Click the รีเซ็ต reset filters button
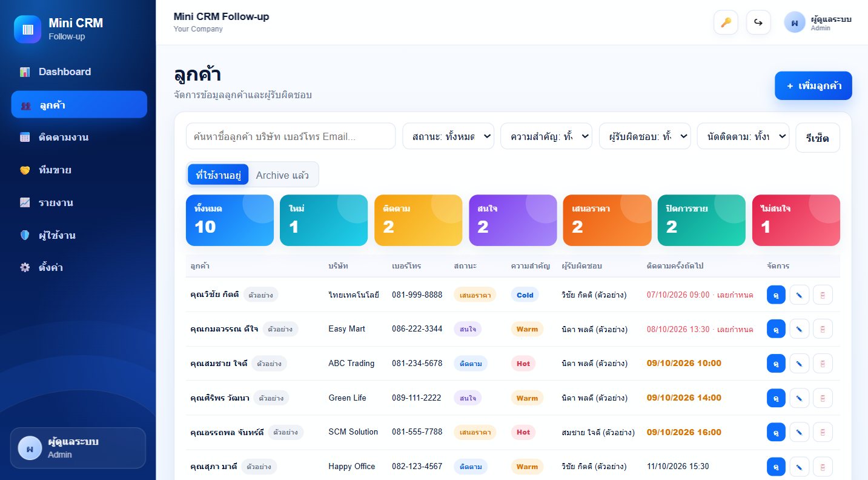Viewport: 868px width, 480px height. tap(818, 138)
